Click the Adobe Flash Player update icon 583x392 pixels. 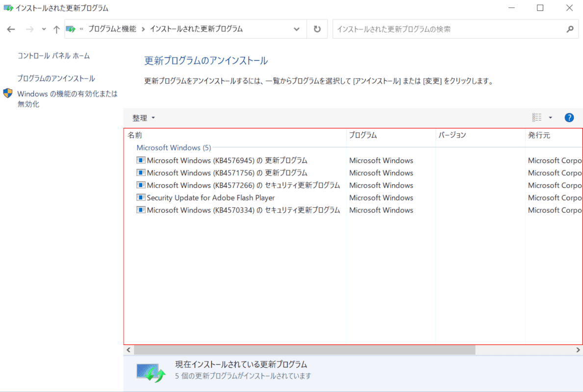coord(141,197)
